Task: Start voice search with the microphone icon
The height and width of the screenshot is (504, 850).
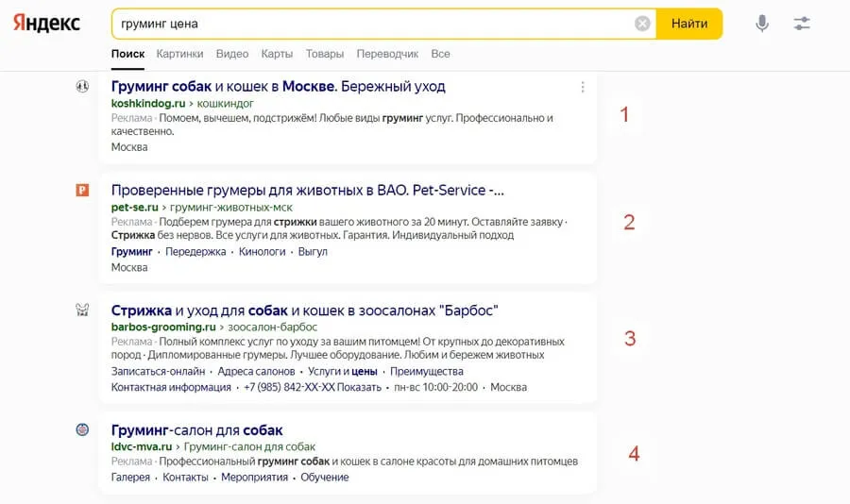Action: pos(762,24)
